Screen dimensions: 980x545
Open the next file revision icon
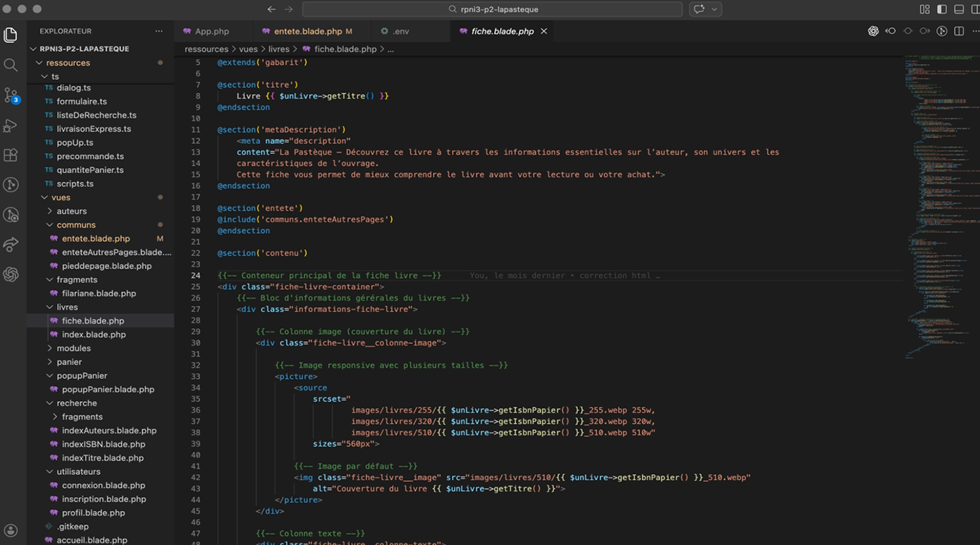[x=925, y=31]
